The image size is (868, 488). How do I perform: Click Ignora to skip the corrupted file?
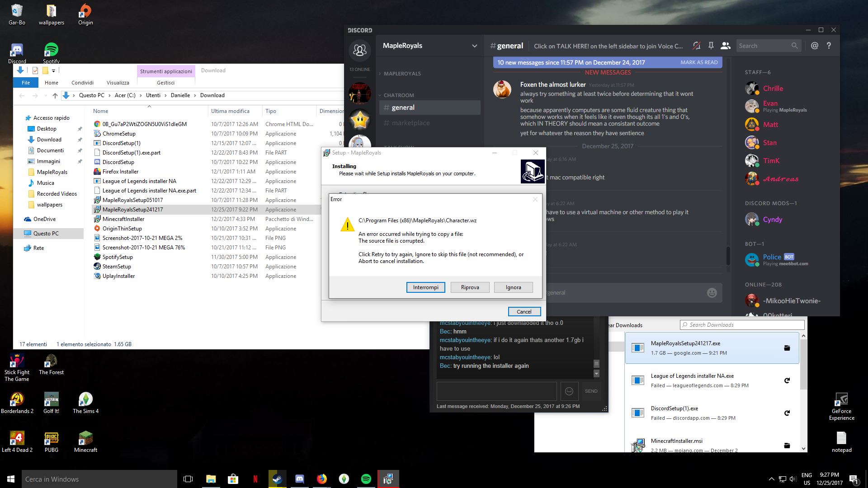513,287
